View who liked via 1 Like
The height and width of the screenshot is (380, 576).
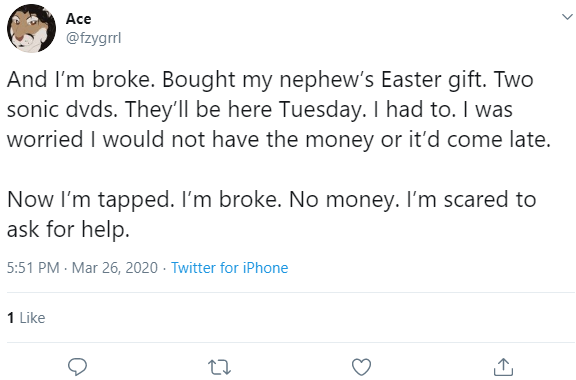pyautogui.click(x=26, y=318)
